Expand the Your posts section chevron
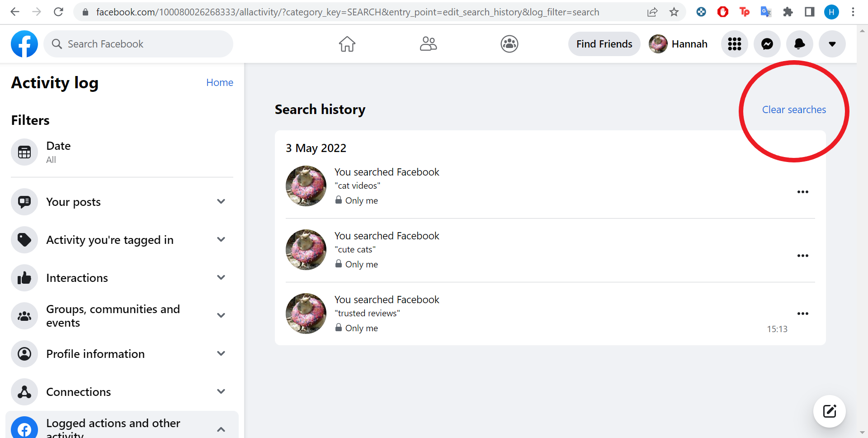 pyautogui.click(x=221, y=201)
